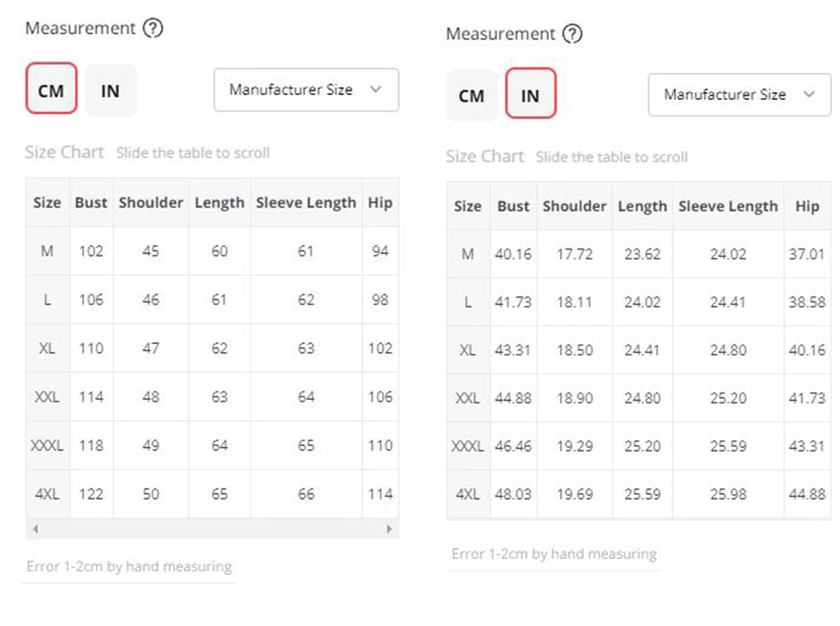Select the 4XL size row in the inches table
840x626 pixels.
pos(468,494)
